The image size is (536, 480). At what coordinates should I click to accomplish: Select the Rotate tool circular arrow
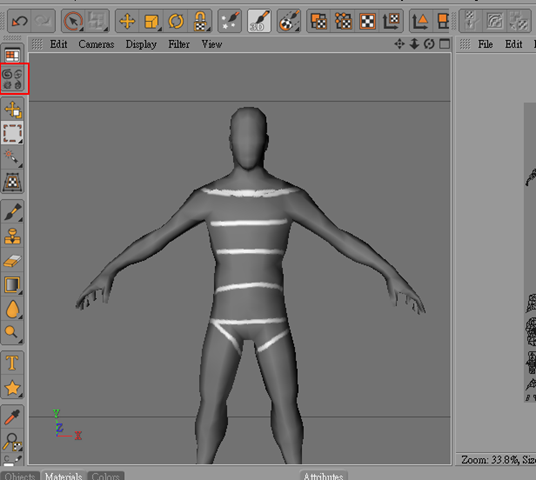pos(176,22)
